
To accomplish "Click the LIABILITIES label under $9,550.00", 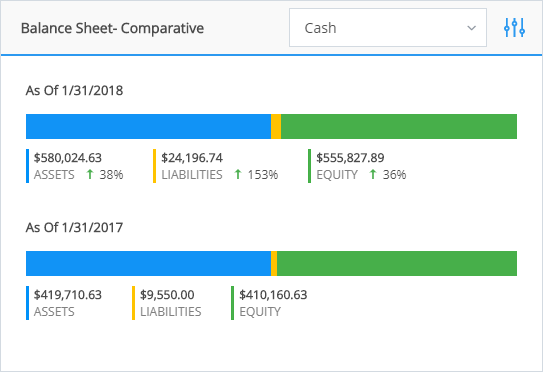I will click(171, 312).
